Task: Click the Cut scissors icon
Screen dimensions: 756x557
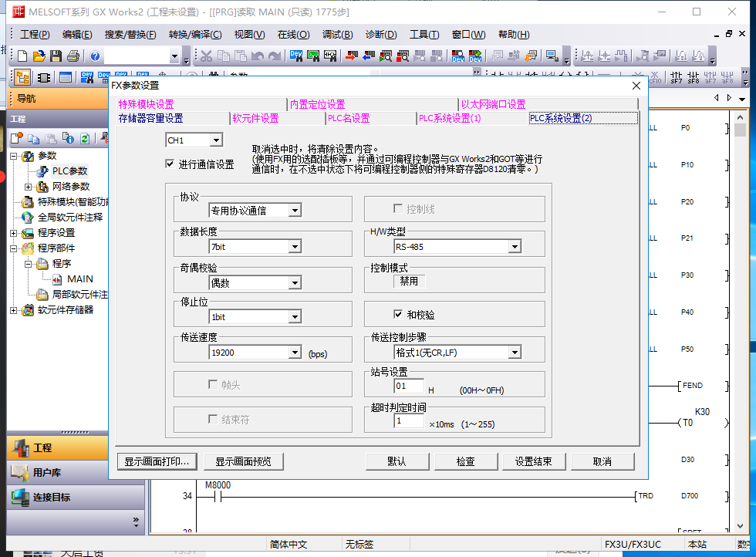Action: click(x=207, y=56)
